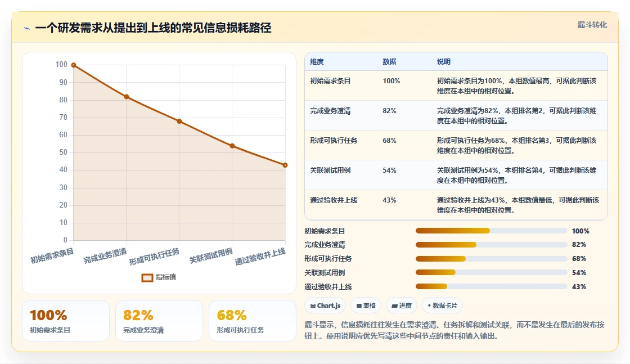Click 通过验收并上线 in table 维度 column

[334, 200]
